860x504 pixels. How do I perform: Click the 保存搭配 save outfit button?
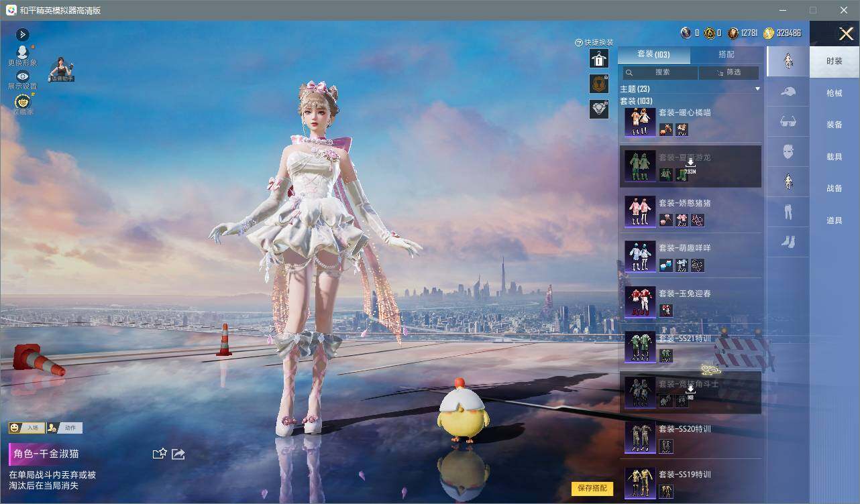pyautogui.click(x=592, y=489)
